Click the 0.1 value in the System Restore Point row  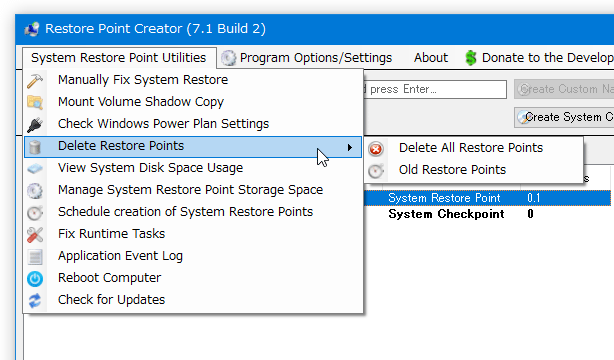[534, 198]
